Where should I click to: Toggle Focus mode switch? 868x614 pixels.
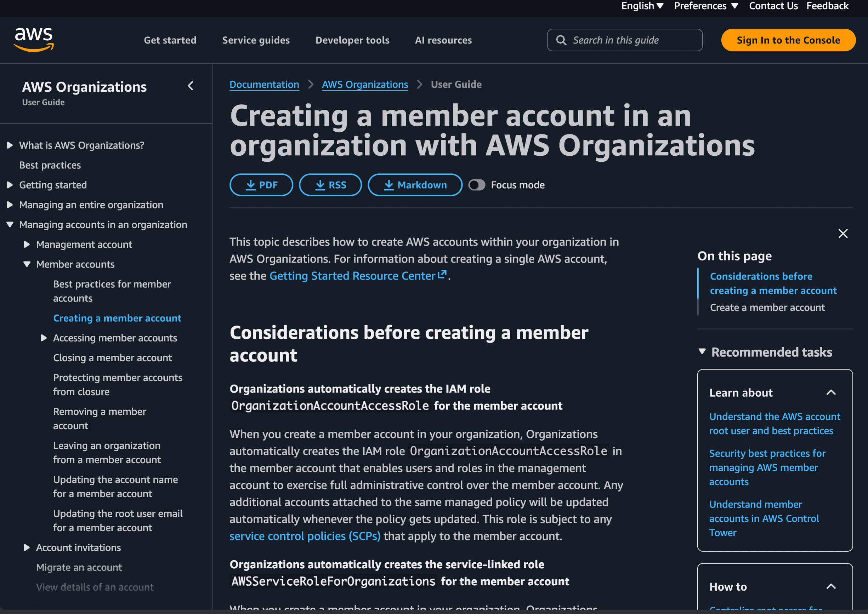click(476, 185)
